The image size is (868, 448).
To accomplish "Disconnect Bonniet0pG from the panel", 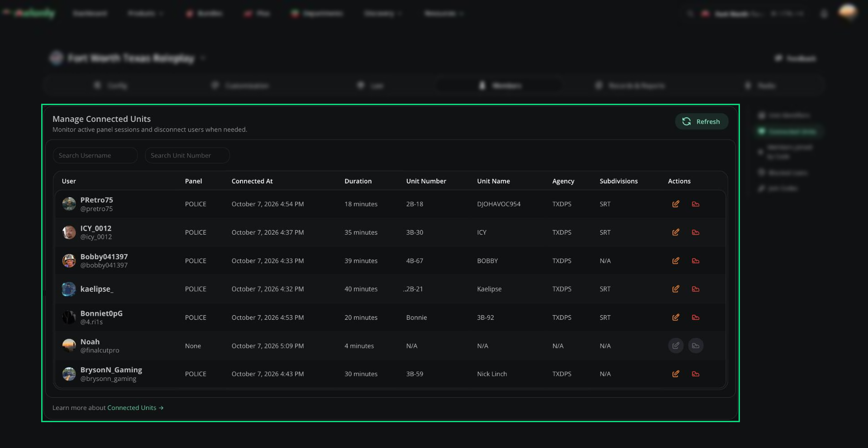I will tap(696, 317).
